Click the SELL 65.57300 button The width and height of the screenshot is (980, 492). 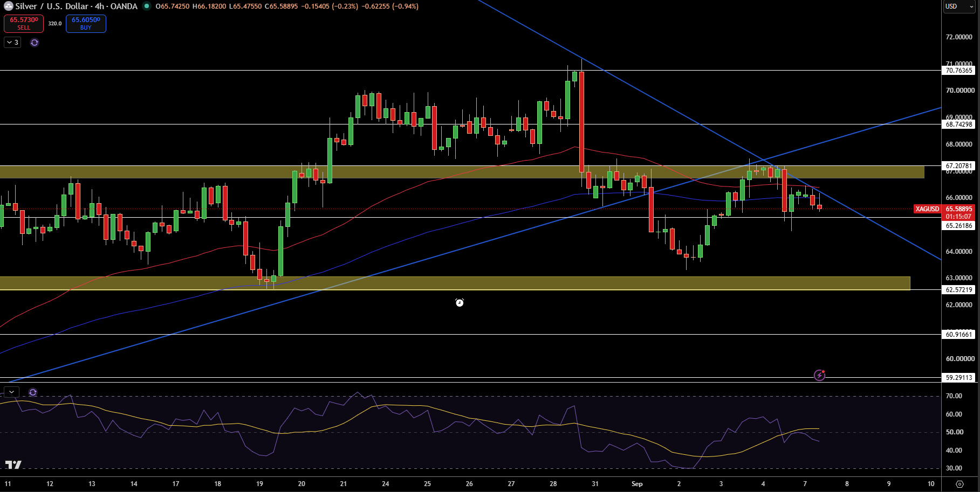[x=24, y=24]
